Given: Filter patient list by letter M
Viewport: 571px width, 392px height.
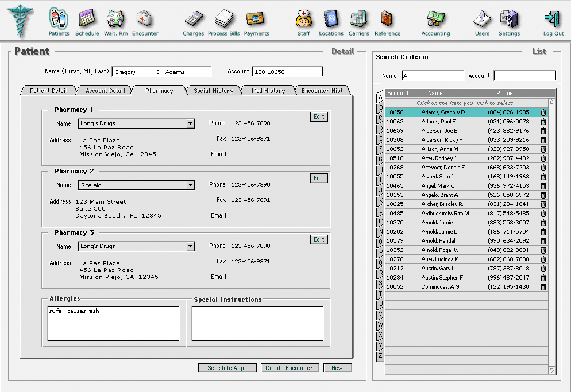Looking at the screenshot, I should tap(380, 222).
